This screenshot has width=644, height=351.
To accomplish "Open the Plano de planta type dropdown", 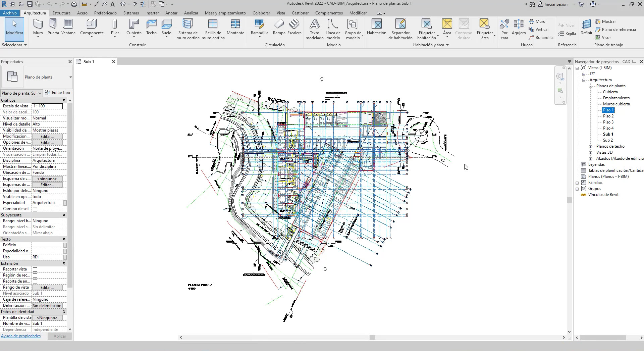I will (x=70, y=77).
